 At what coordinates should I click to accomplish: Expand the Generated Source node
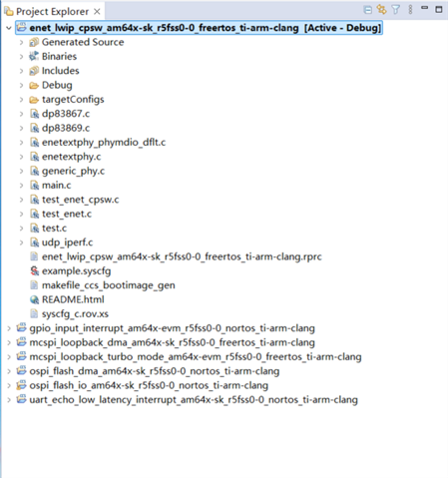(21, 42)
